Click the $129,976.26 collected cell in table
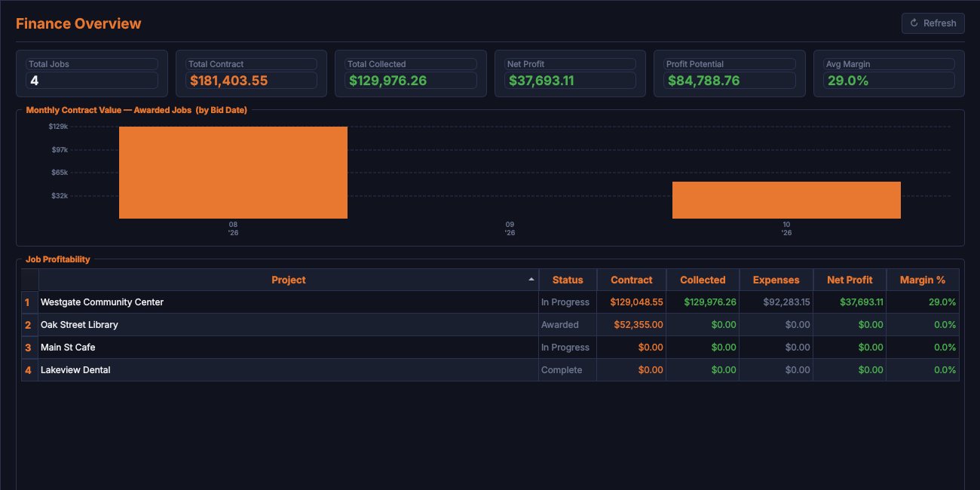This screenshot has width=980, height=490. coord(703,302)
